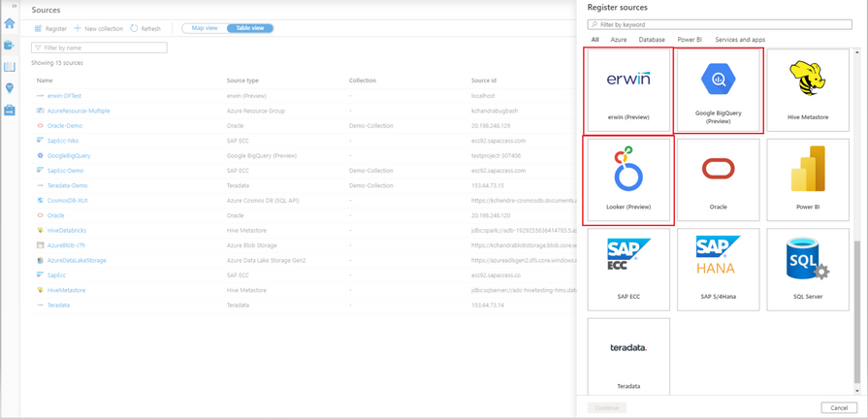
Task: Click the 'testproject-307406' source id
Action: (497, 155)
